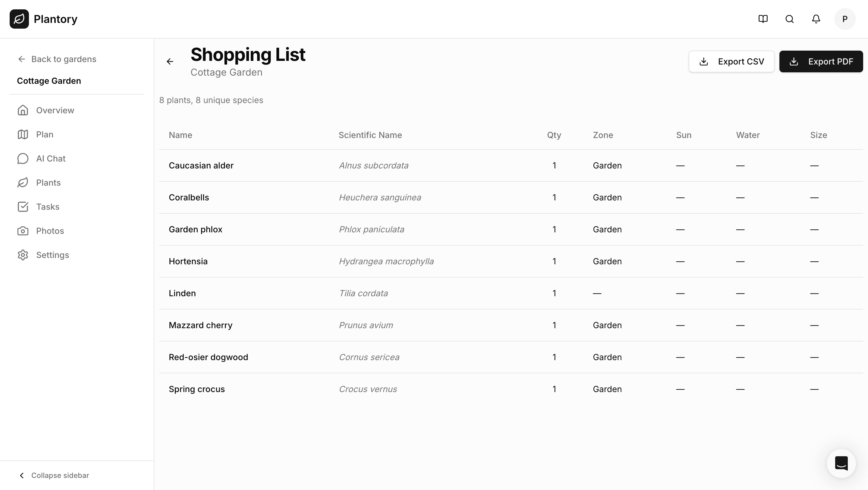Click the Export CSV button

(x=731, y=61)
